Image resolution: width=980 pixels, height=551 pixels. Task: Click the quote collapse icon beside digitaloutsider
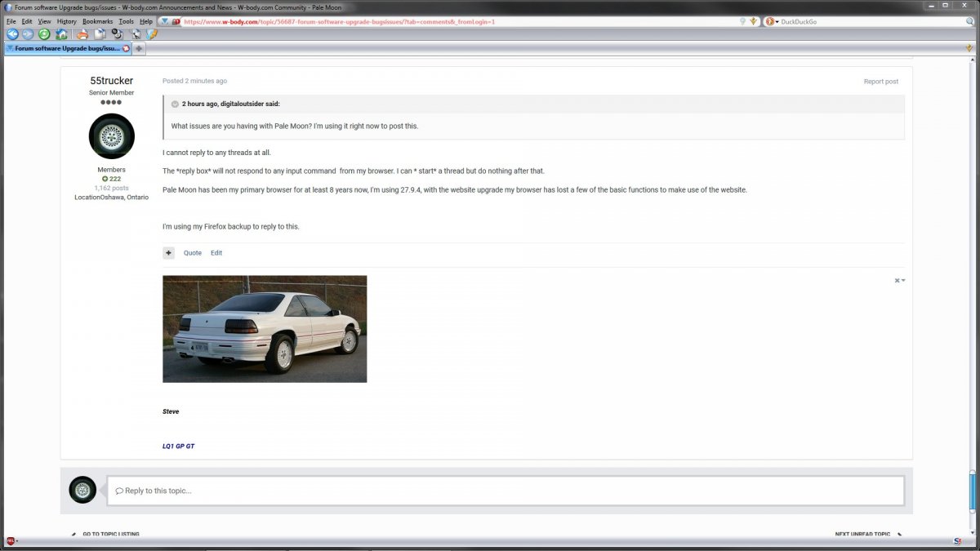[x=175, y=104]
